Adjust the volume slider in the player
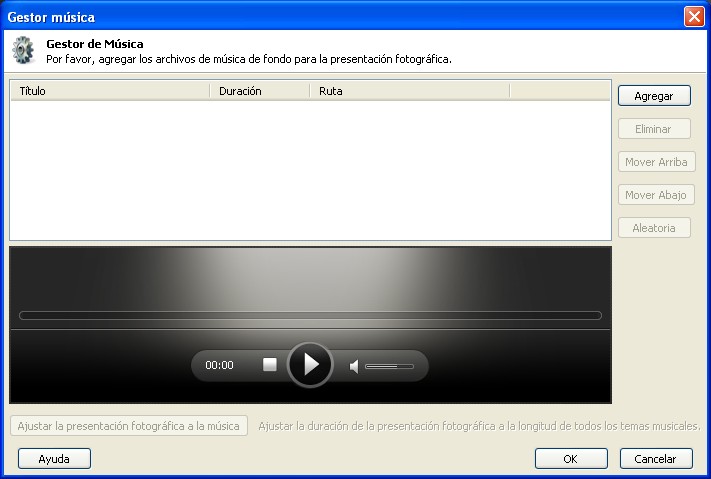 (390, 366)
